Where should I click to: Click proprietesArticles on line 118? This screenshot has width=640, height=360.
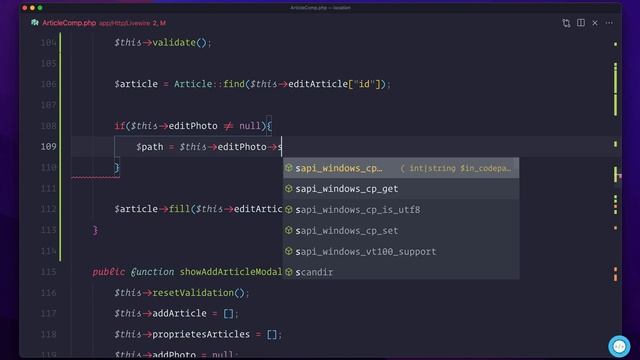201,334
